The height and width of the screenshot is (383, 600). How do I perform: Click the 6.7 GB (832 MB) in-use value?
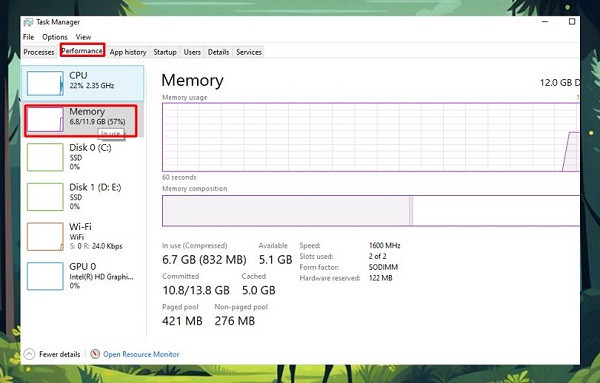204,260
